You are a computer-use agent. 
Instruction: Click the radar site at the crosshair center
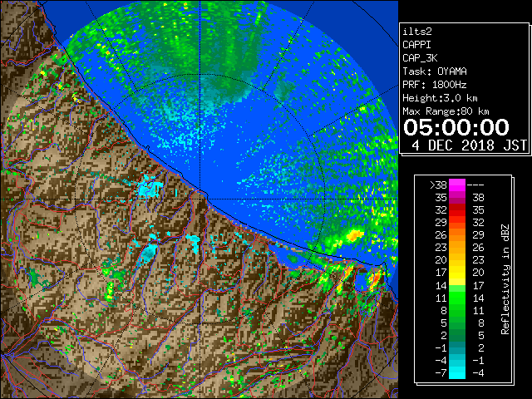click(x=200, y=199)
